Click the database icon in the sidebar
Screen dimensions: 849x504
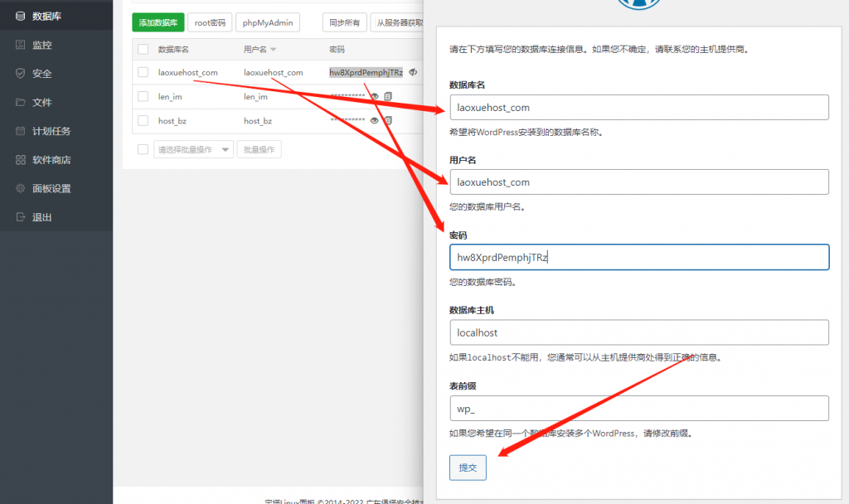(x=20, y=16)
